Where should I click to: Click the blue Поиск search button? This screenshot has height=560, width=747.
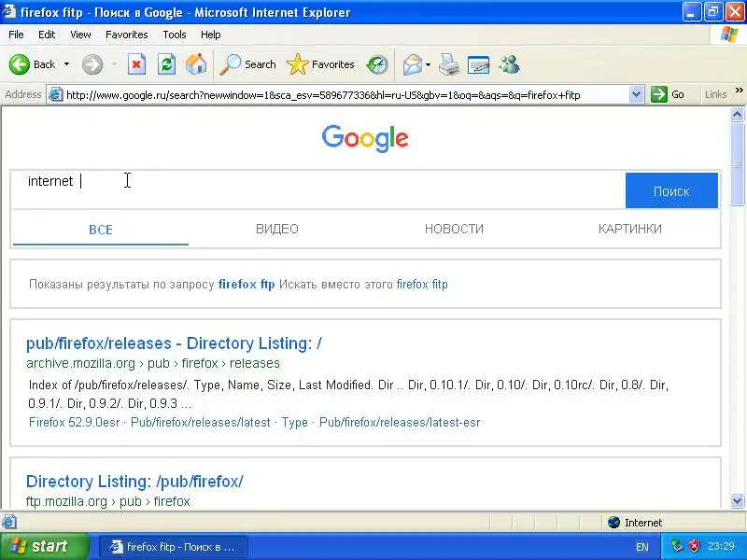pos(671,190)
